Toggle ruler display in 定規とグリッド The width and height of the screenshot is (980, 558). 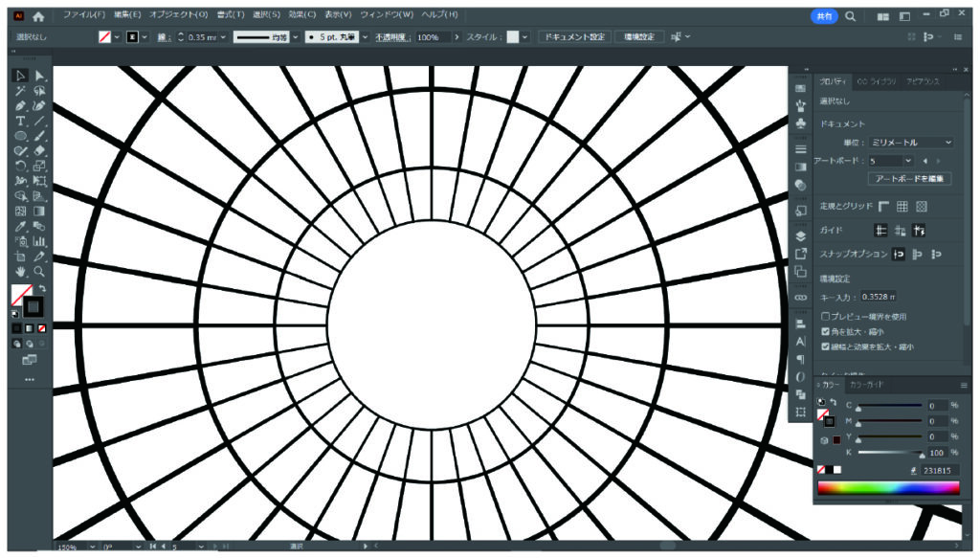tap(883, 206)
